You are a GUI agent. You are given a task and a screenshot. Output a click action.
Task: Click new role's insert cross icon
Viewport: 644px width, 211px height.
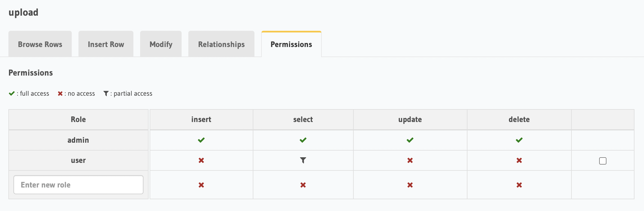pos(201,185)
